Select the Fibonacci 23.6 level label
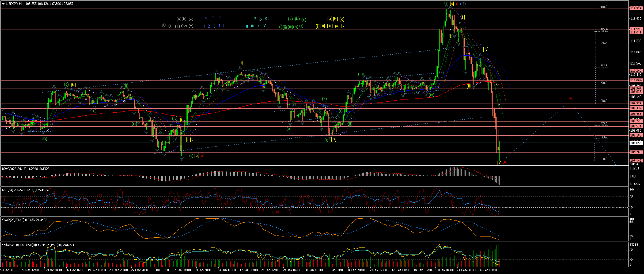644x274 pixels. click(604, 123)
